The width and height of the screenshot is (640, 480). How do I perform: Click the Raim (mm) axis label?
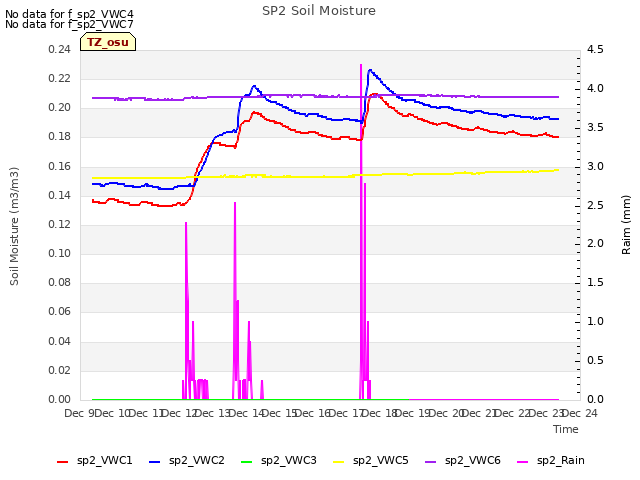pyautogui.click(x=627, y=225)
